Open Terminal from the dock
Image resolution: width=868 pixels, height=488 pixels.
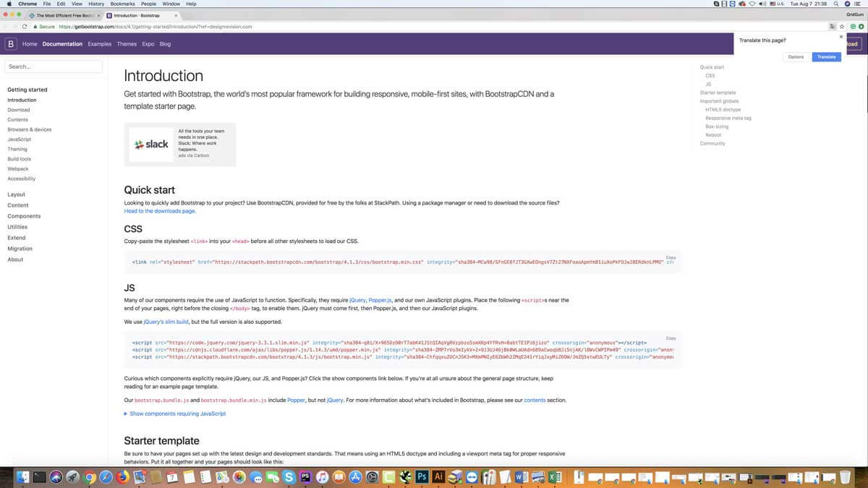click(x=40, y=477)
